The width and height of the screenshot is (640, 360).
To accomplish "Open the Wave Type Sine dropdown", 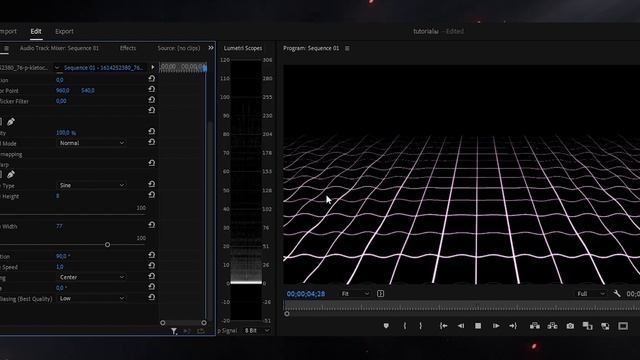I will (x=91, y=185).
